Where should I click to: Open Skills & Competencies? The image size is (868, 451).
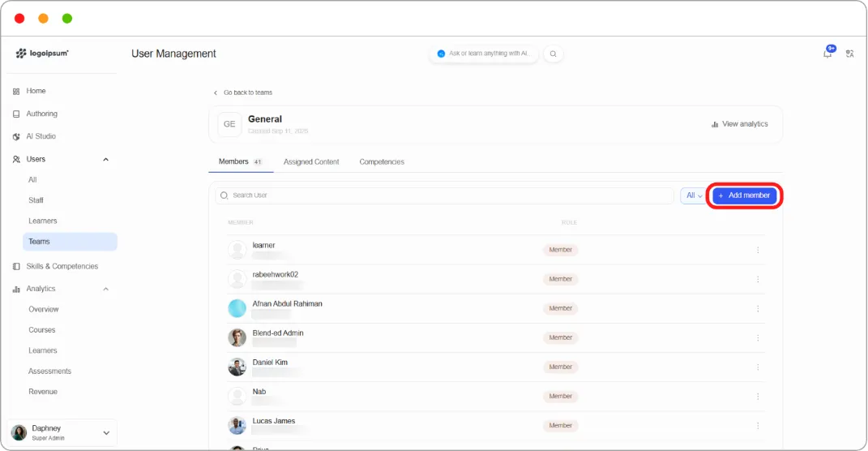tap(62, 267)
